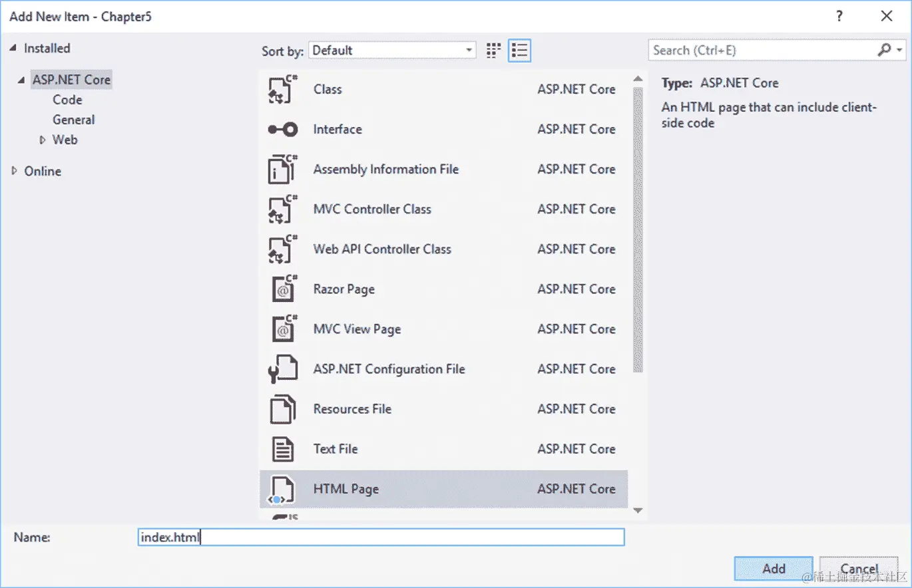Select 'MVC Controller Class' text
The height and width of the screenshot is (588, 912).
coord(372,209)
